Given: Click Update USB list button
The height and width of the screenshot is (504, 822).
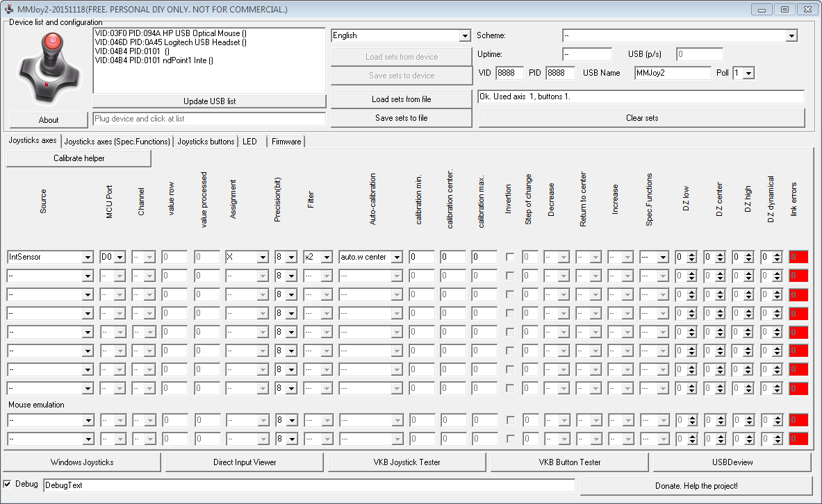Looking at the screenshot, I should pos(209,101).
